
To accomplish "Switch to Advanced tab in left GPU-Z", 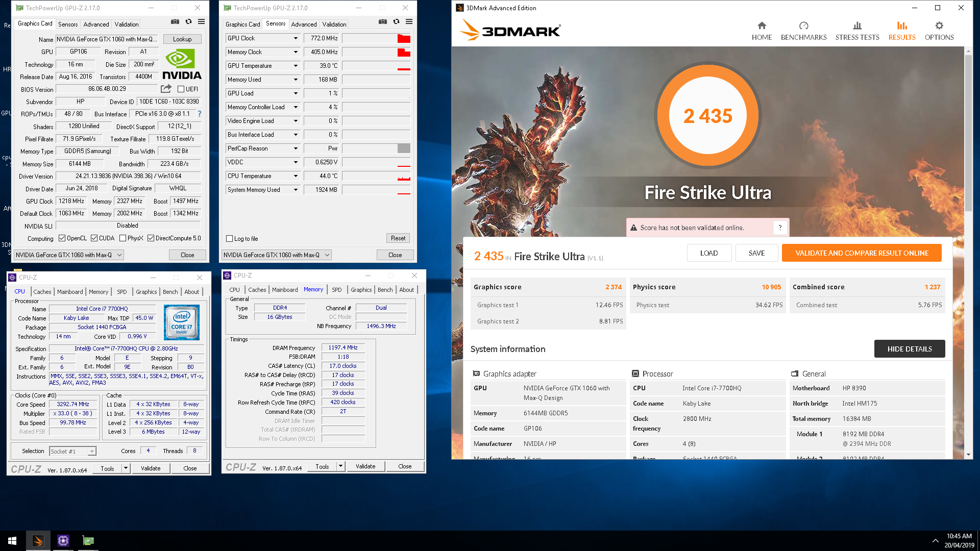I will coord(96,24).
